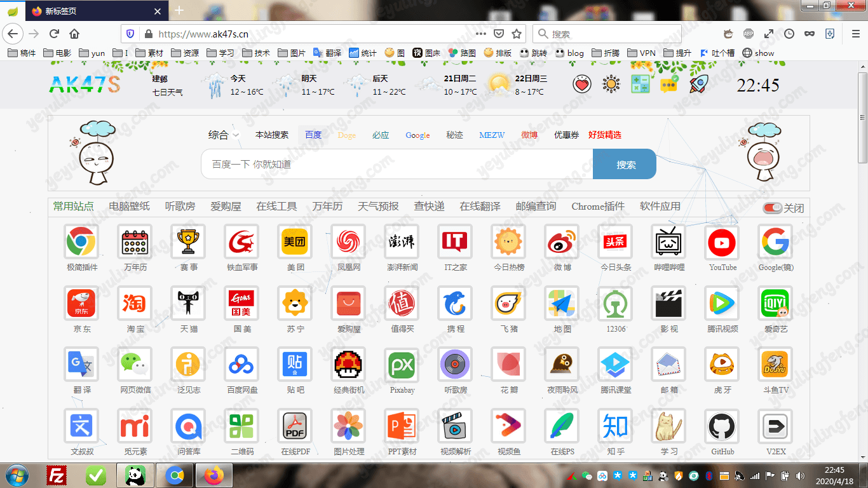
Task: Open the 百度网盘 icon
Action: [241, 365]
